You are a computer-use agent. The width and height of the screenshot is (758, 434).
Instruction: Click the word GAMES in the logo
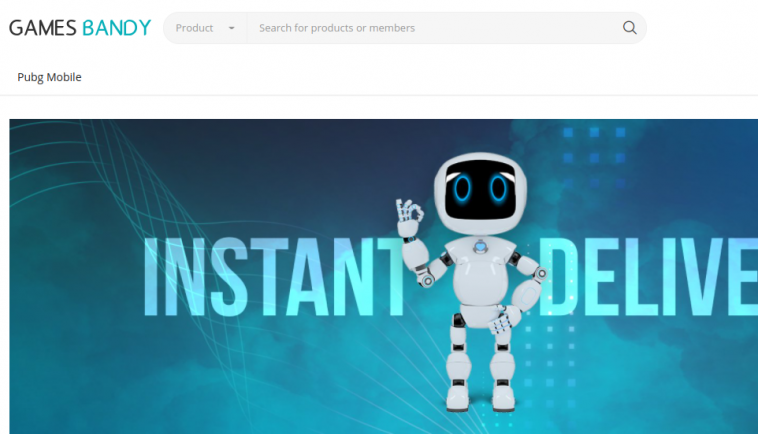(43, 28)
